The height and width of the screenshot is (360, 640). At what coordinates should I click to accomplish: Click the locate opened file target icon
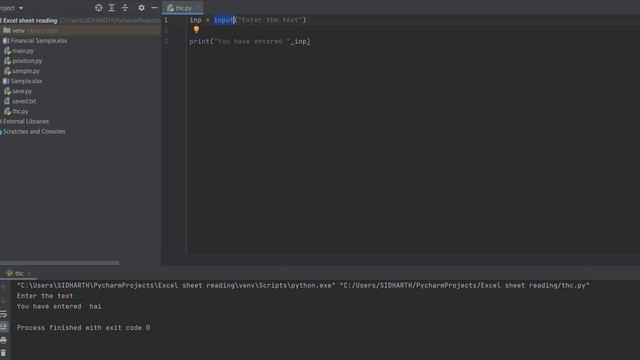point(98,8)
